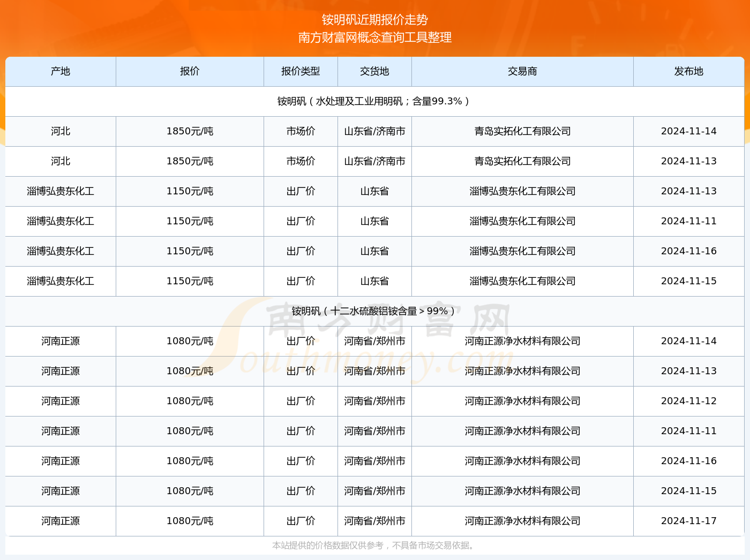This screenshot has height=560, width=750.
Task: Click date 2024-11-15 in the 淄博弘贵东化工 row
Action: click(689, 281)
